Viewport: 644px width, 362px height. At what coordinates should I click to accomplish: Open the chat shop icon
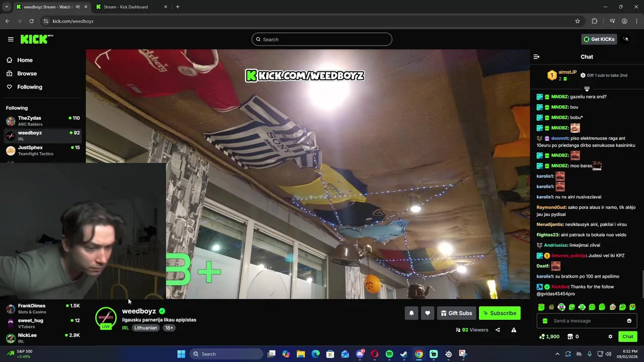pos(570,337)
